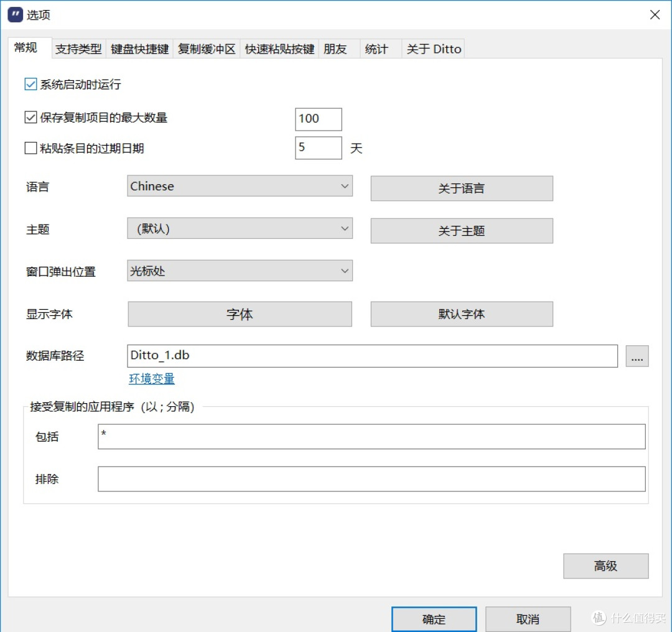Uncheck 系统启动时运行 checkbox
The width and height of the screenshot is (672, 632).
30,84
